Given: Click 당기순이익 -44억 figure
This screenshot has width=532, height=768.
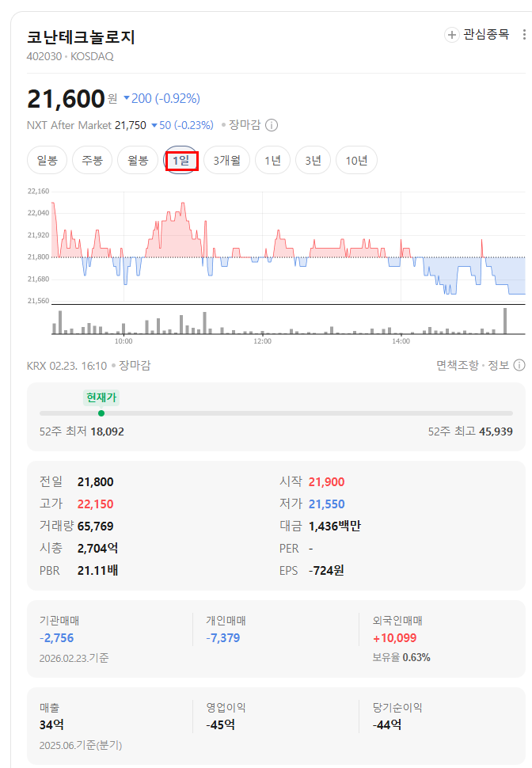Looking at the screenshot, I should coord(387,724).
